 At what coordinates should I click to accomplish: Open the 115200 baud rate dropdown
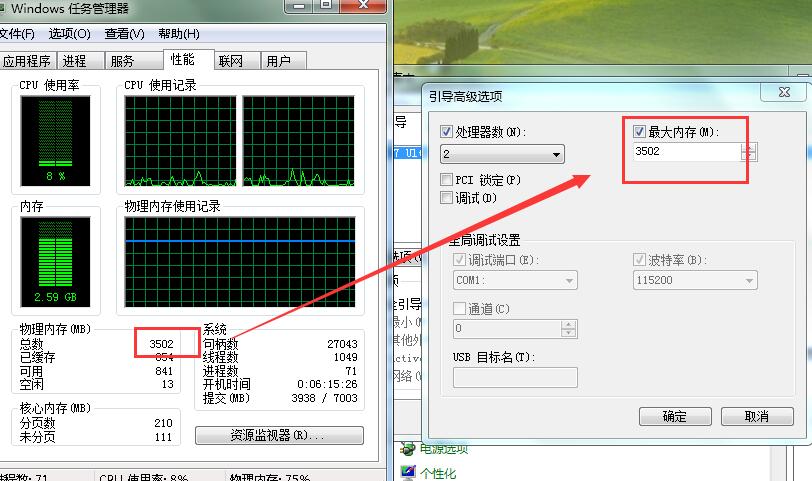(x=695, y=280)
